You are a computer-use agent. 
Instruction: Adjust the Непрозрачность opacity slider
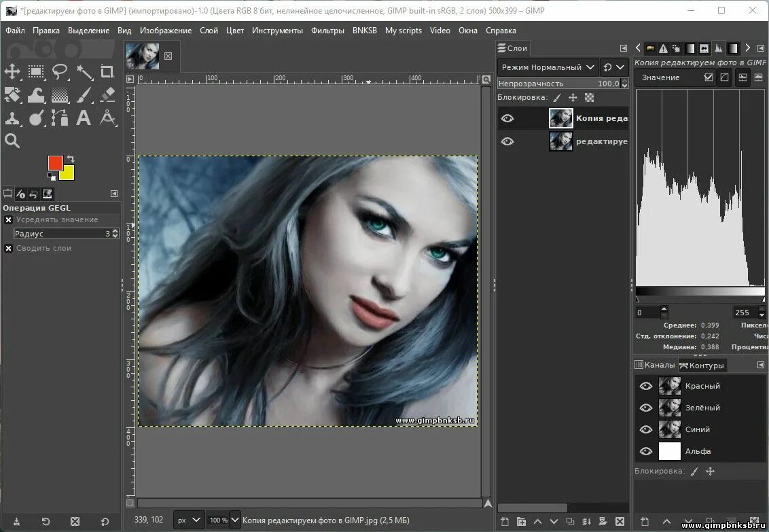562,84
